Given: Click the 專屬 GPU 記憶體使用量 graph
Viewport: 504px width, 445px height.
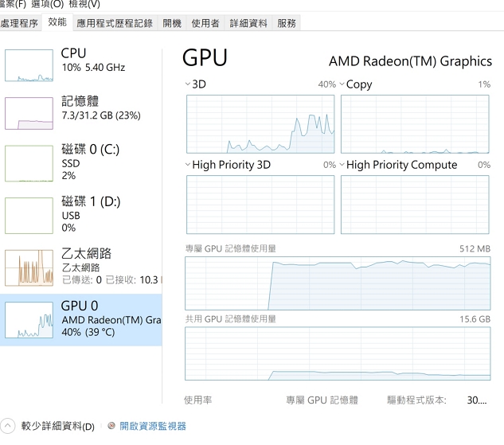Looking at the screenshot, I should pos(338,283).
